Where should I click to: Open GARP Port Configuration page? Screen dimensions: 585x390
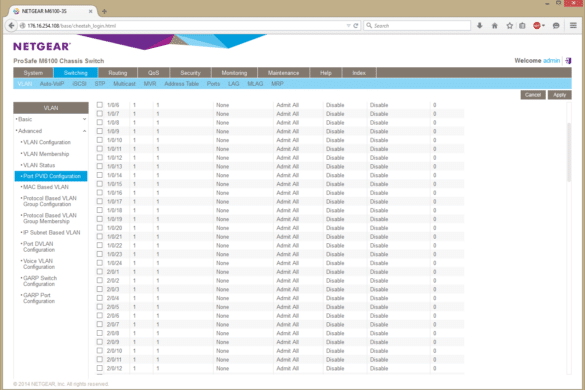pos(38,298)
